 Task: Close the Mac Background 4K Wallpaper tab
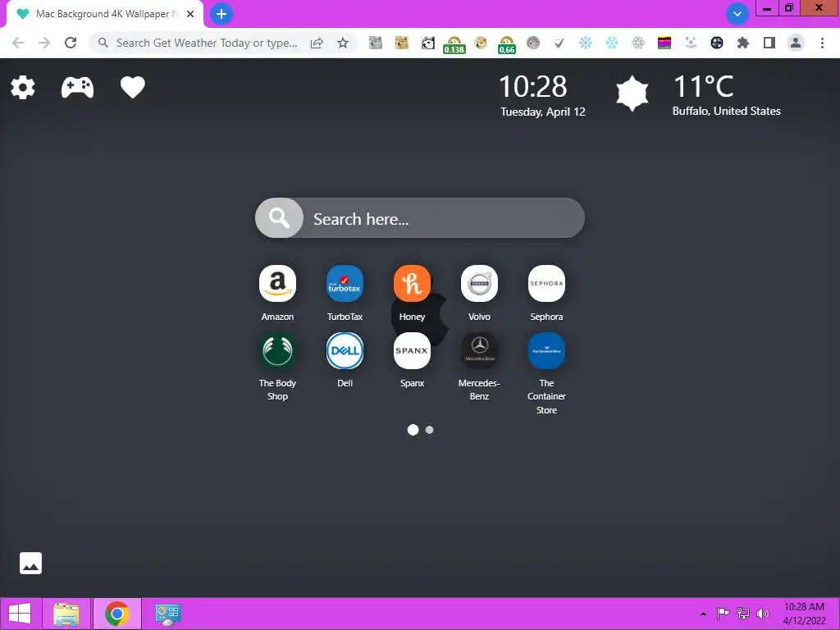pyautogui.click(x=190, y=14)
